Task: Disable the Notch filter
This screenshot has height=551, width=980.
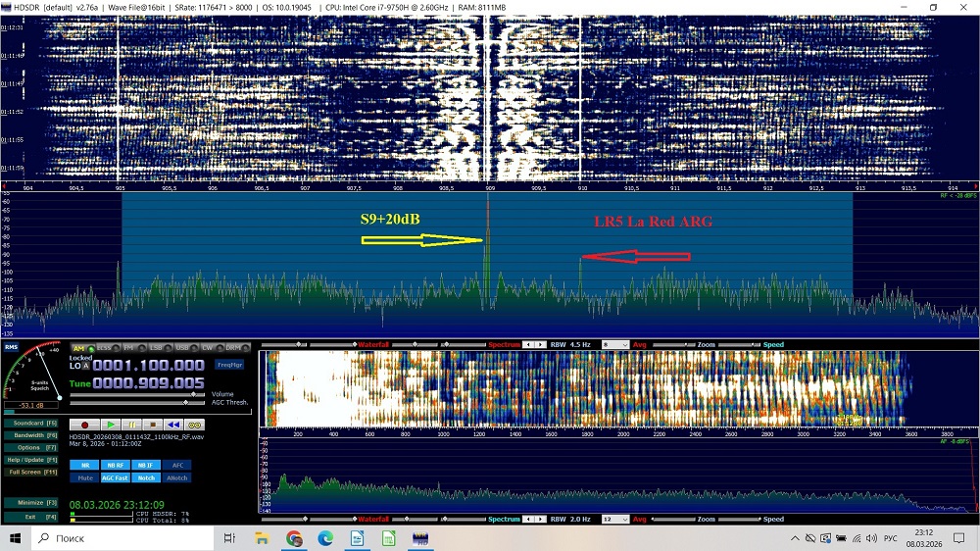Action: coord(146,477)
